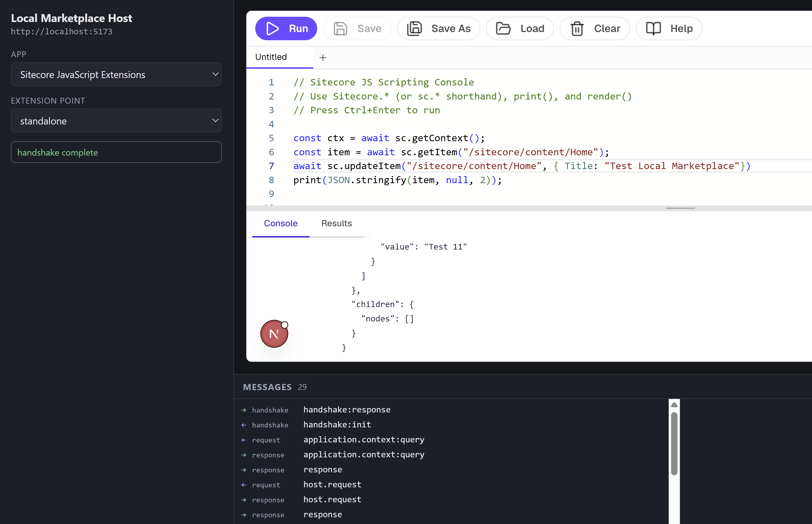Click the Run button label
Image resolution: width=812 pixels, height=524 pixels.
[298, 28]
